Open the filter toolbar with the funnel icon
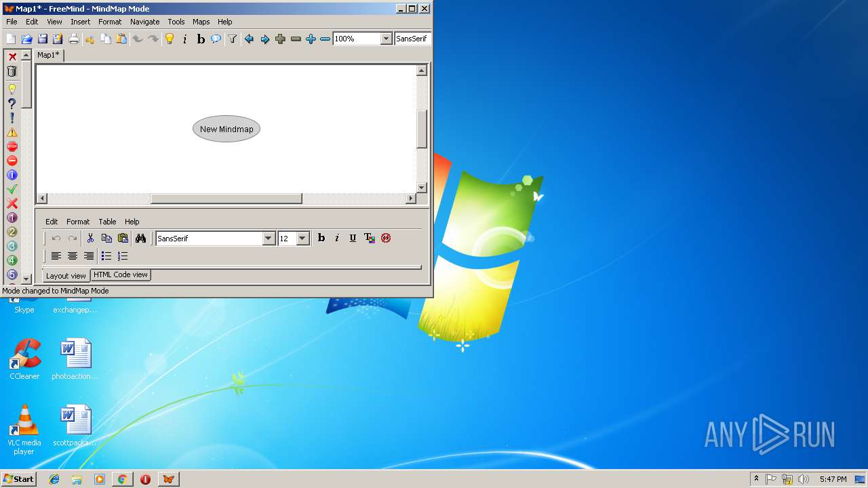 click(x=233, y=39)
